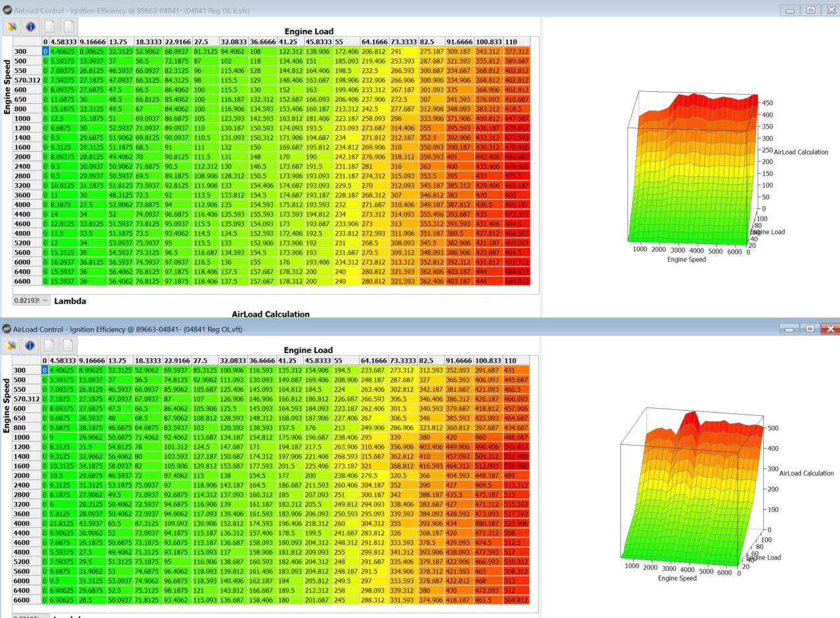Click the blue info icon in bottom window
The image size is (840, 618).
click(x=30, y=345)
